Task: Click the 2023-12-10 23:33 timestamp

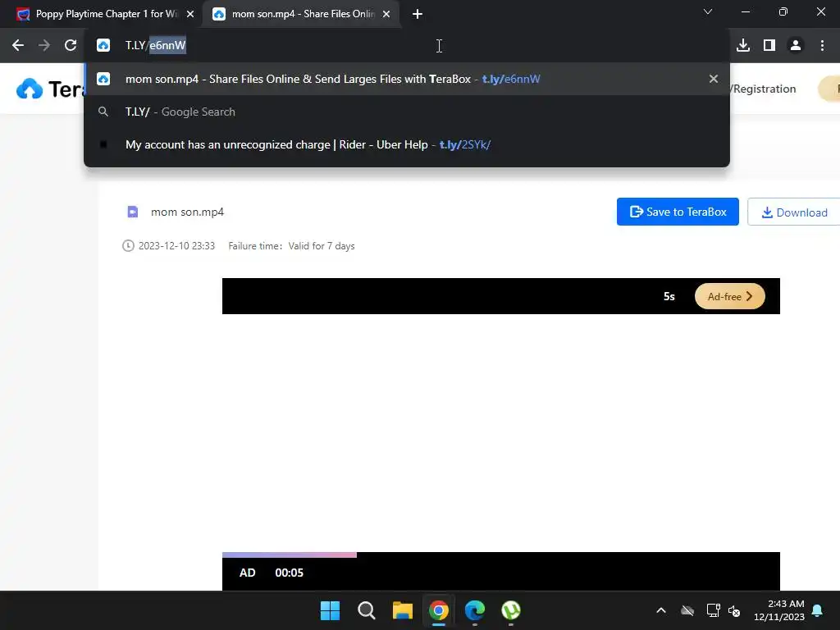Action: tap(177, 246)
